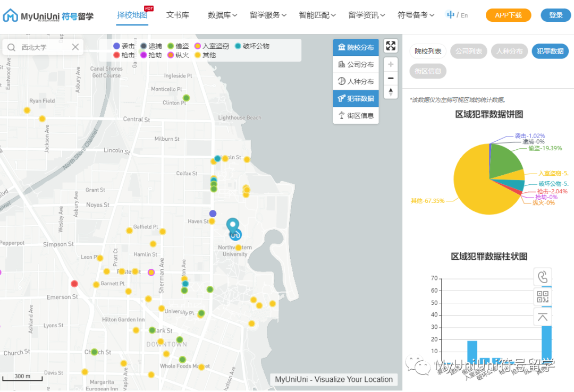Image resolution: width=574 pixels, height=392 pixels.
Task: Expand the 符号备考 dropdown menu
Action: point(416,15)
